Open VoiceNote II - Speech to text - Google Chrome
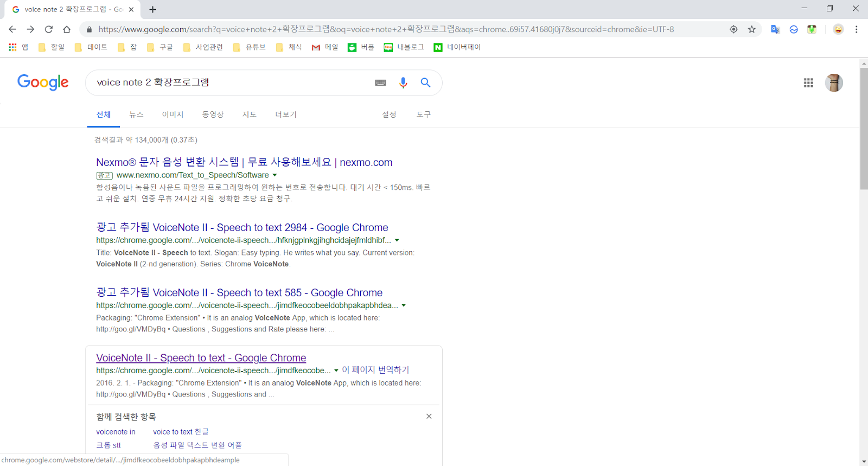 [201, 358]
